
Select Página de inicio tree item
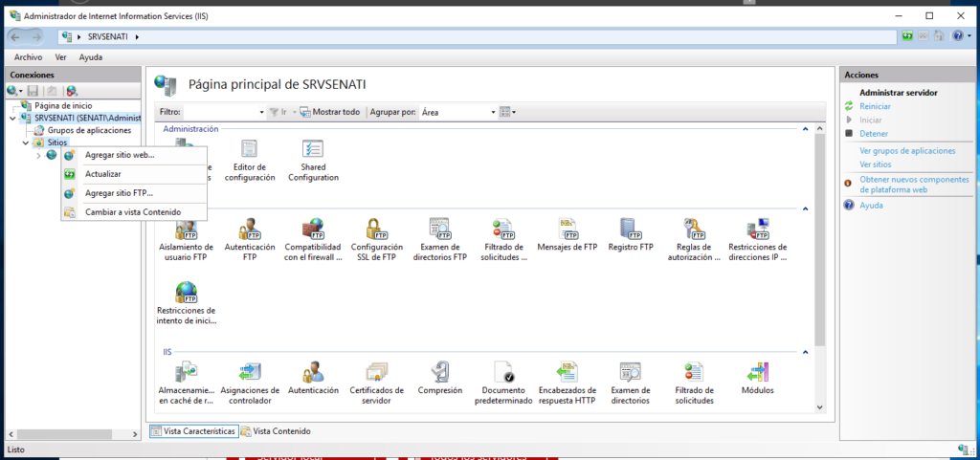coord(62,105)
